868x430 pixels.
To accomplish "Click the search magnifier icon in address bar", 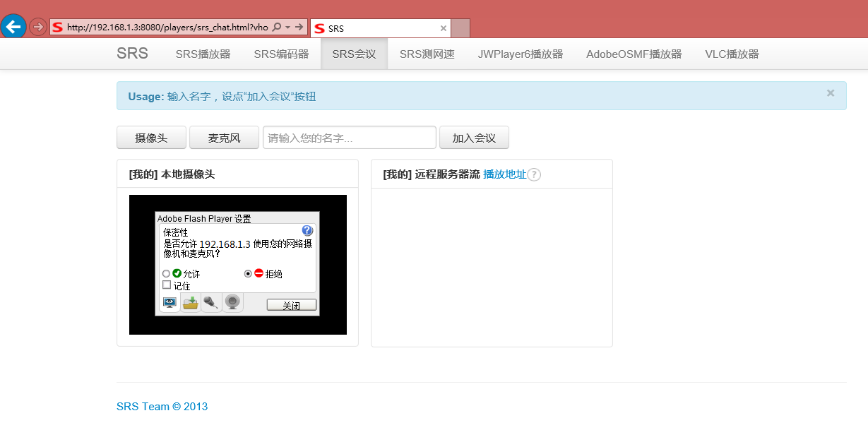I will click(276, 27).
